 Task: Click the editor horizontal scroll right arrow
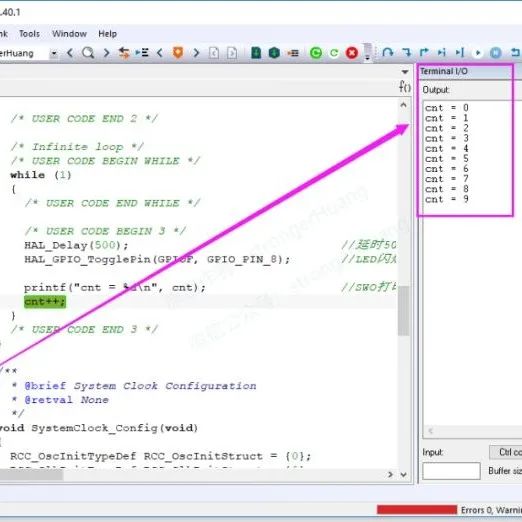click(390, 474)
